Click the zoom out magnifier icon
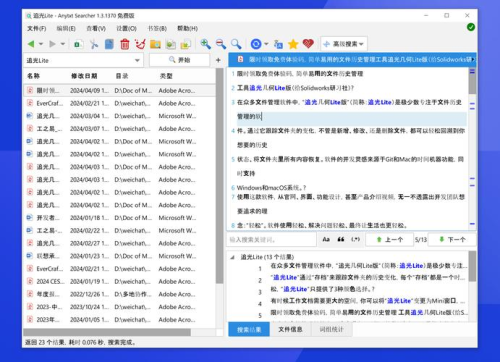 point(221,44)
